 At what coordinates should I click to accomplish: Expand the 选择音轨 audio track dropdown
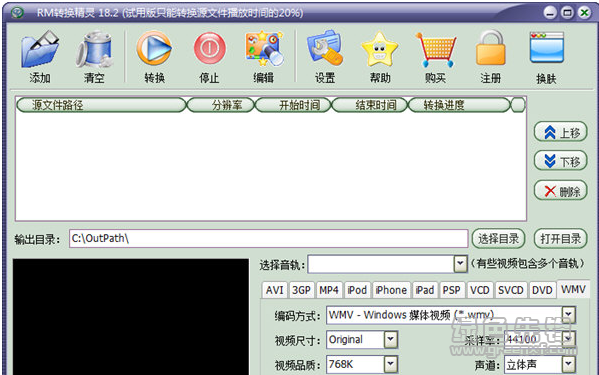coord(460,263)
